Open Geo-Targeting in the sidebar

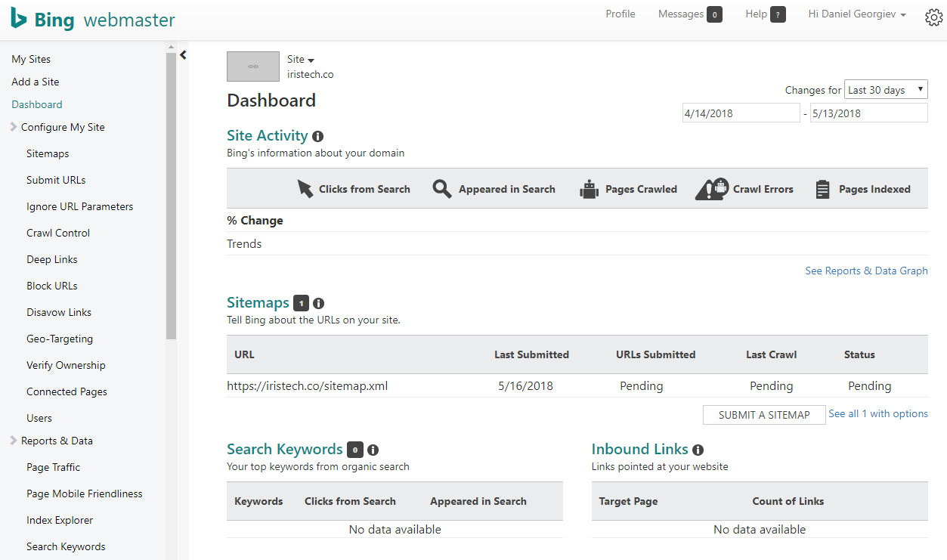[60, 339]
